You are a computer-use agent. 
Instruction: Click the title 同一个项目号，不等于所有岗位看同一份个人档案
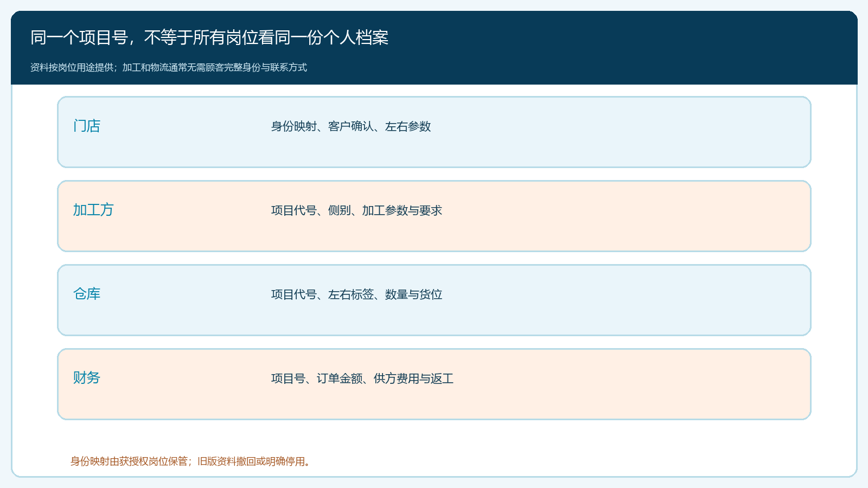pyautogui.click(x=209, y=37)
